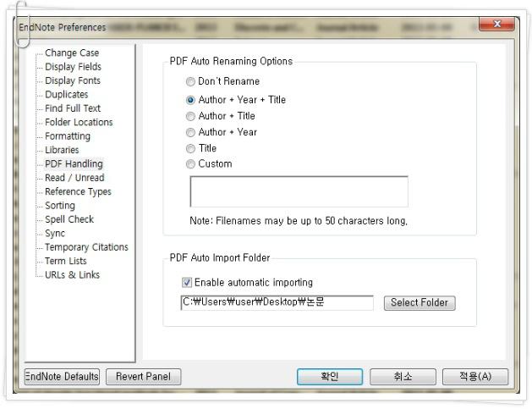The width and height of the screenshot is (532, 409).
Task: Select PDF Handling in the list
Action: pyautogui.click(x=74, y=164)
